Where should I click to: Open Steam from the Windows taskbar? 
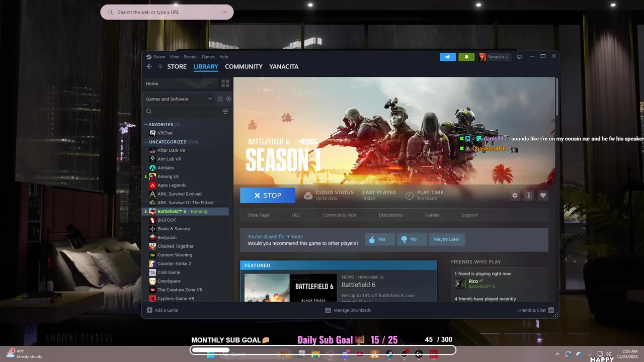click(x=389, y=354)
